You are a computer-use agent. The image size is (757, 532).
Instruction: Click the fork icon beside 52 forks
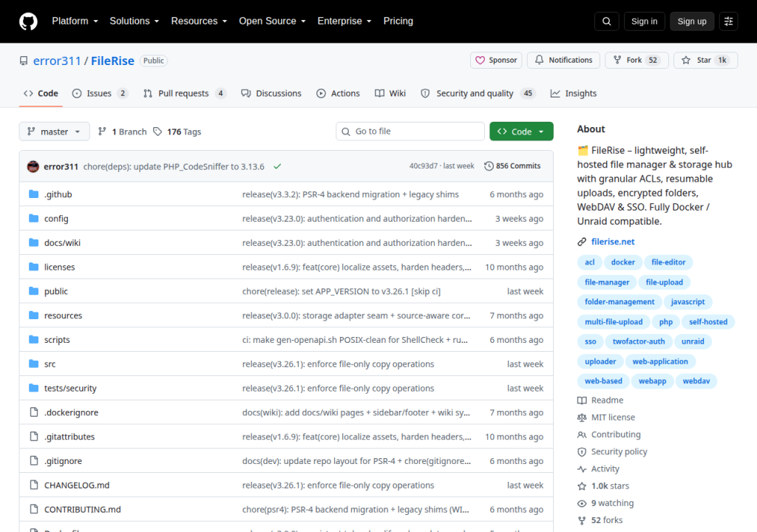[582, 520]
